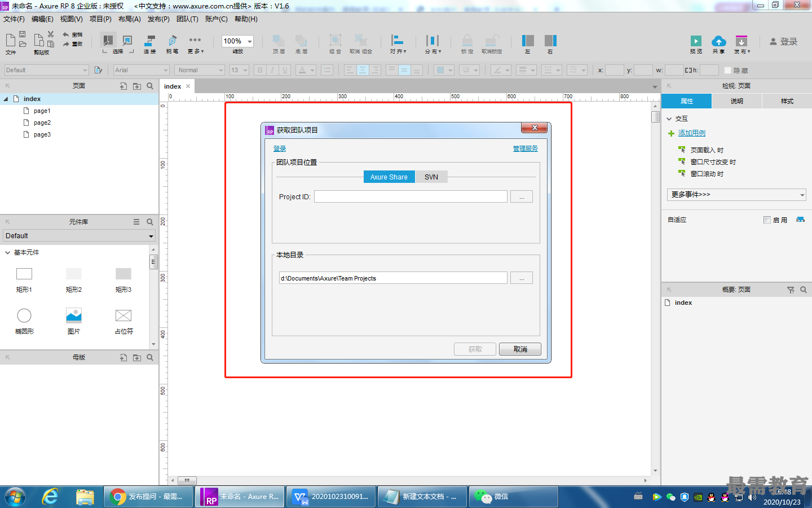
Task: Toggle bulleted list button
Action: (x=326, y=70)
